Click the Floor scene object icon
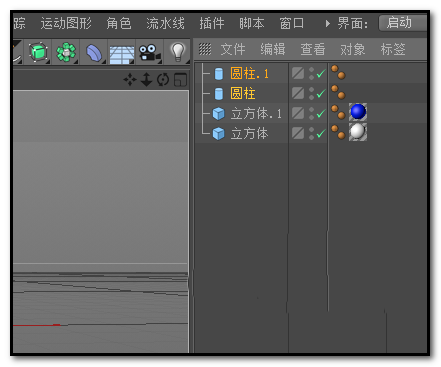The height and width of the screenshot is (367, 441). pyautogui.click(x=122, y=55)
